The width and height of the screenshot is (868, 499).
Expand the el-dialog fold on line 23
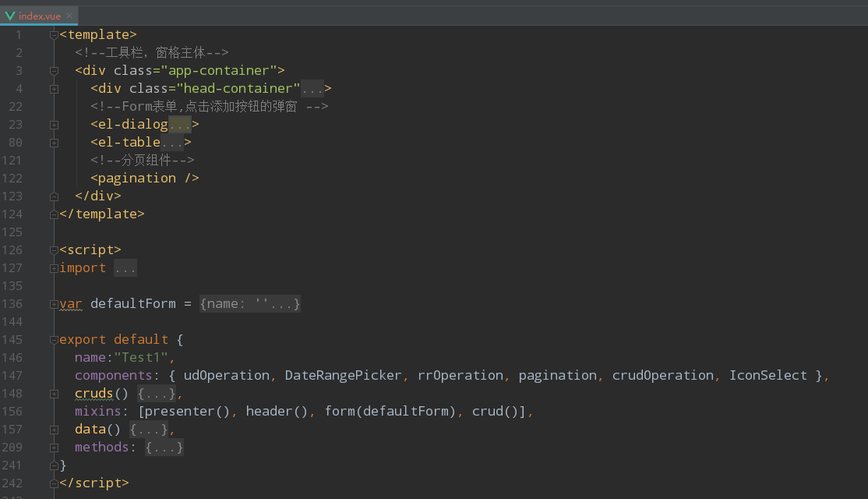coord(54,125)
